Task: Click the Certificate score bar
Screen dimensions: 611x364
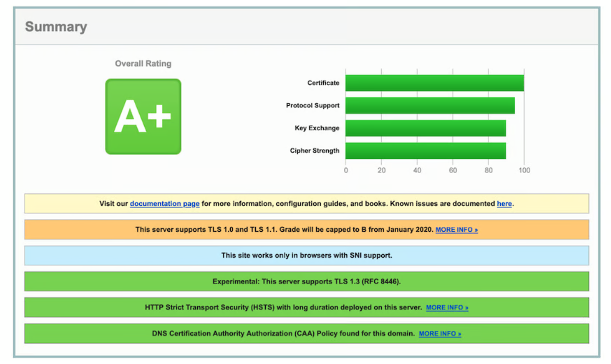Action: click(434, 83)
